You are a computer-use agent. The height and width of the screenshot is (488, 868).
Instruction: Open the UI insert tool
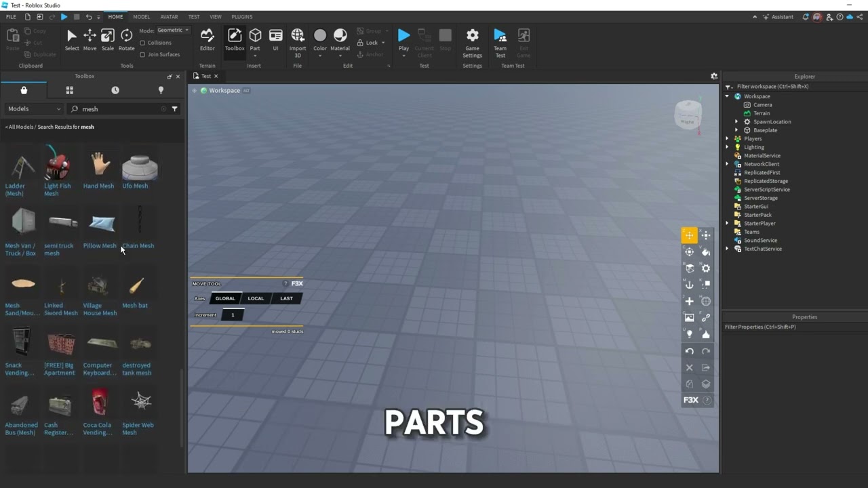(x=275, y=40)
